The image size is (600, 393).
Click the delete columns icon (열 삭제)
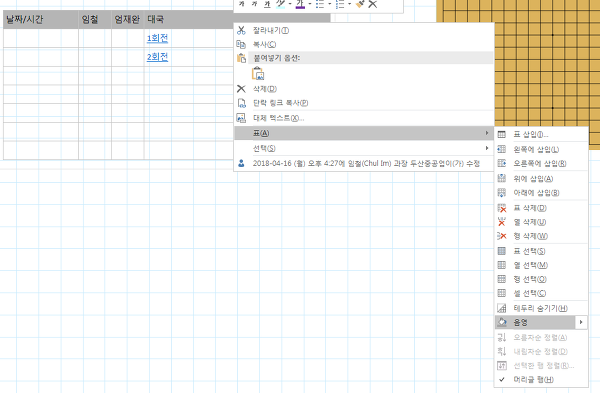tap(501, 222)
